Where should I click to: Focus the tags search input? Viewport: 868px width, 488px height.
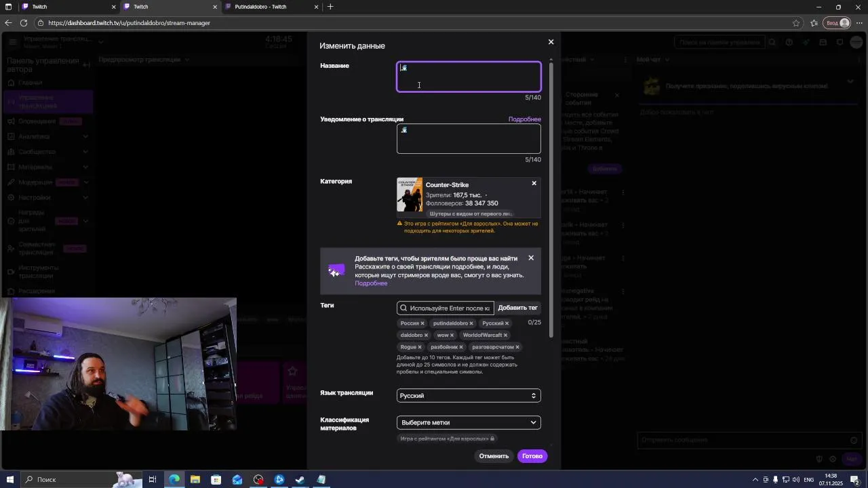446,308
